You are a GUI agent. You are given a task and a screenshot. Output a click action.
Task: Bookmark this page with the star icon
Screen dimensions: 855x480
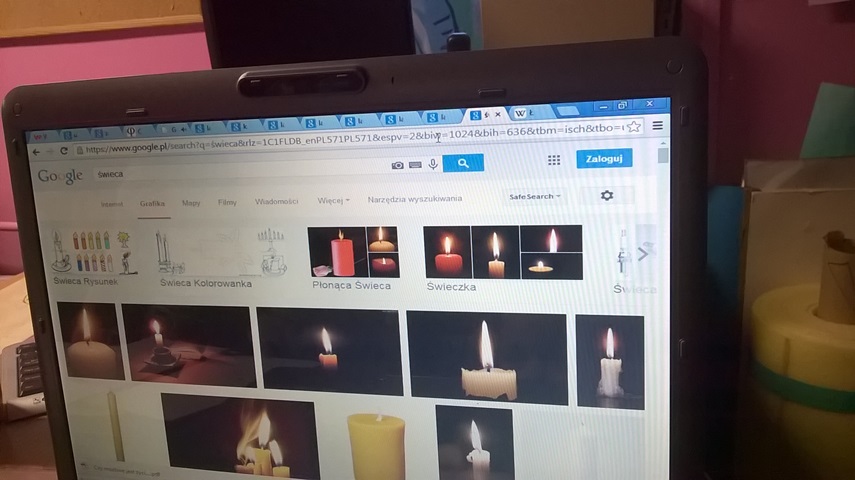point(633,128)
